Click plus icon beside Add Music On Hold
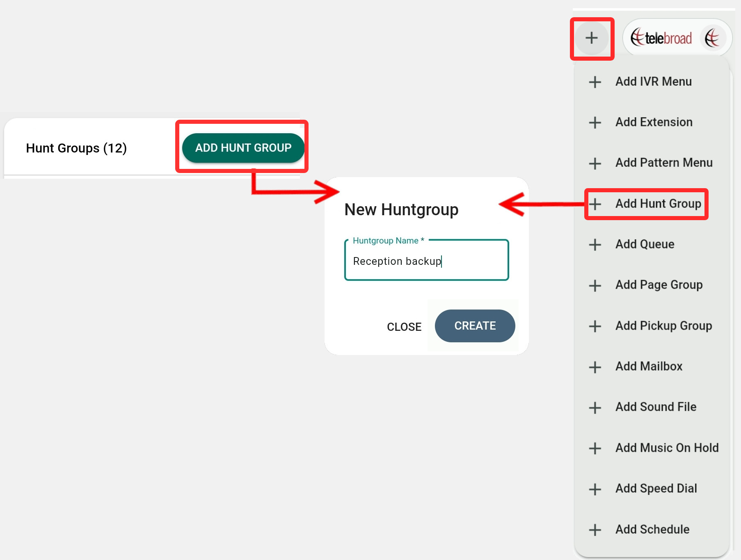Image resolution: width=741 pixels, height=560 pixels. (595, 448)
